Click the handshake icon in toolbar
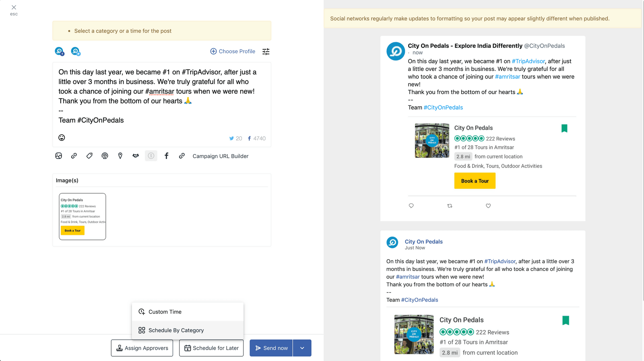 pos(136,156)
